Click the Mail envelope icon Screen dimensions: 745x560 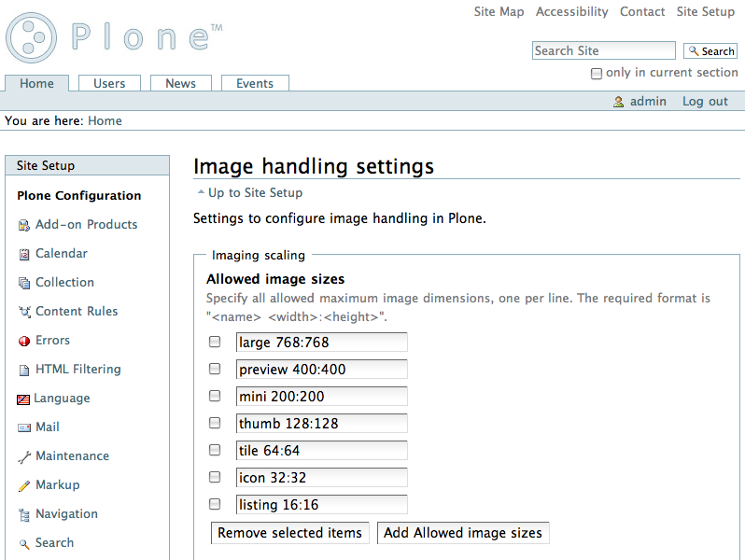tap(24, 427)
